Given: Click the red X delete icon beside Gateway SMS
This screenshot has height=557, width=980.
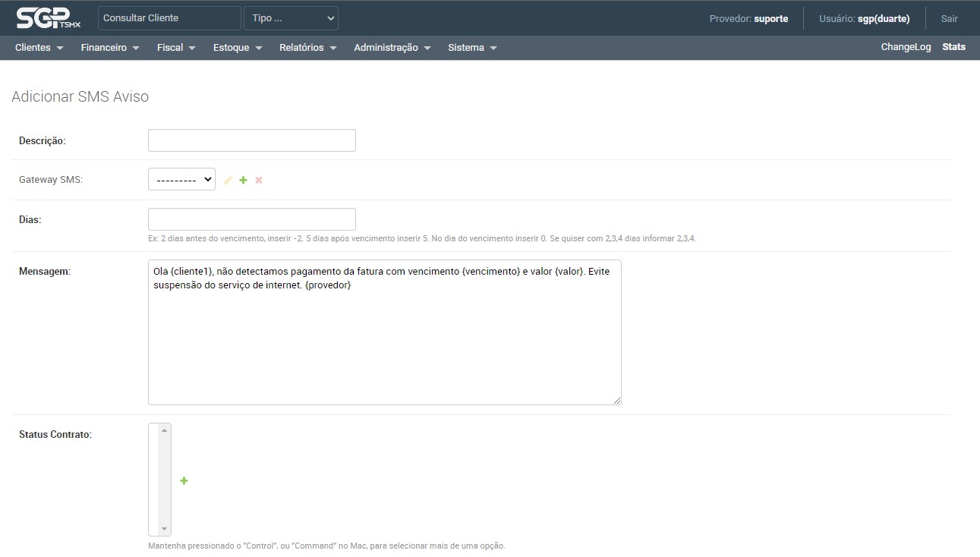Looking at the screenshot, I should [x=259, y=181].
